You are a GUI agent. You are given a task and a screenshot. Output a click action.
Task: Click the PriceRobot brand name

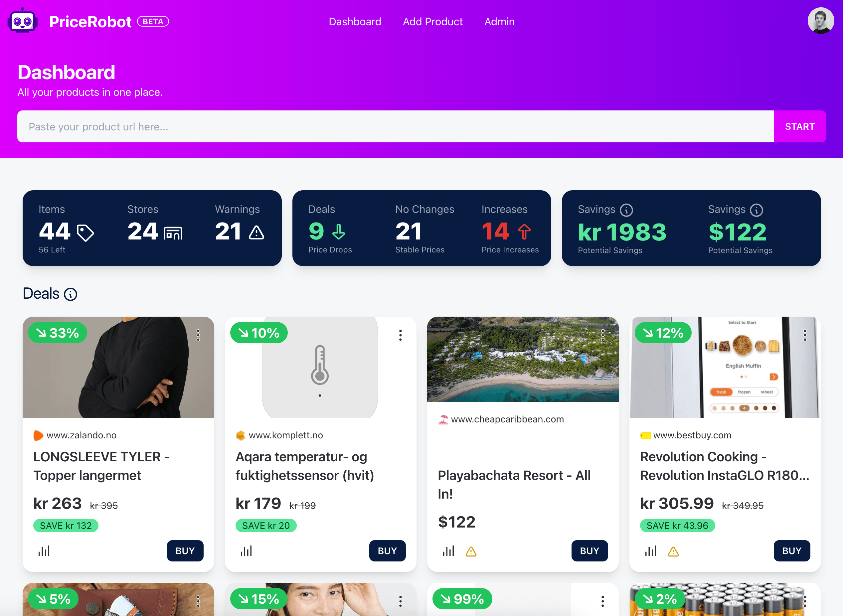tap(90, 22)
